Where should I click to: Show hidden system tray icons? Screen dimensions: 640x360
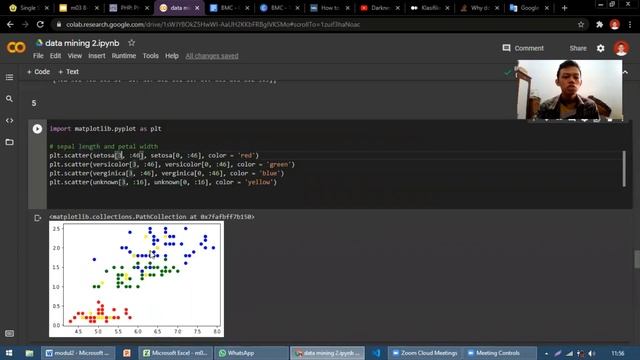546,353
